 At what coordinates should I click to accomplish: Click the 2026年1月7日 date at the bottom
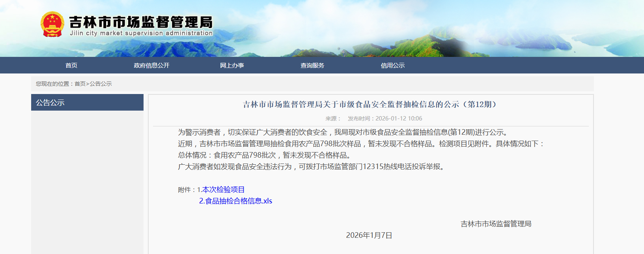[369, 235]
